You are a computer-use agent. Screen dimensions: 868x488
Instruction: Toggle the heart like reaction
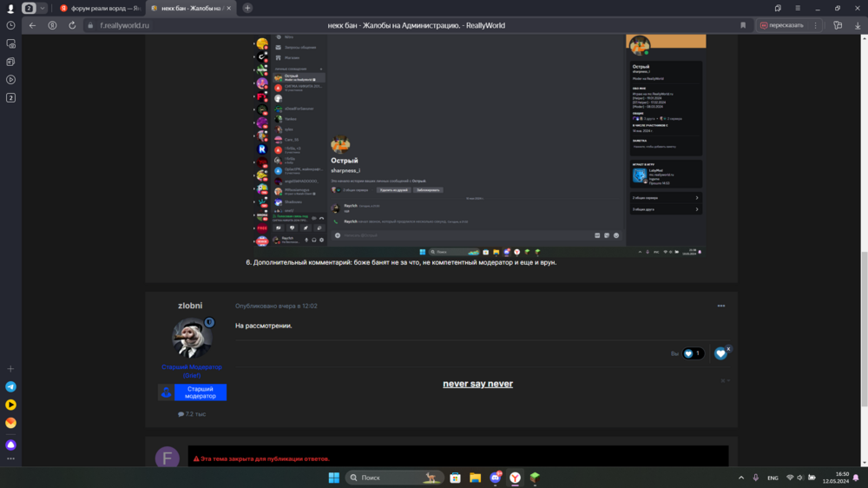coord(720,353)
